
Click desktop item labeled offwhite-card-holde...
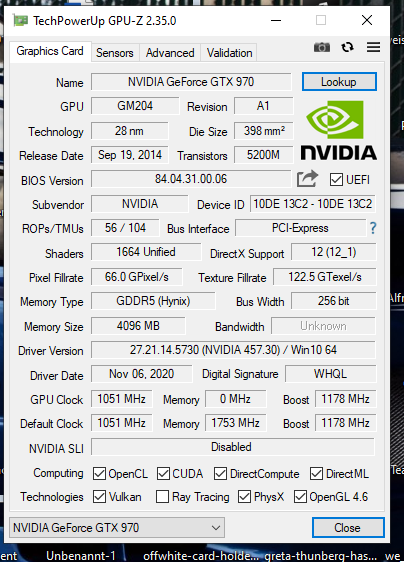pos(201,556)
